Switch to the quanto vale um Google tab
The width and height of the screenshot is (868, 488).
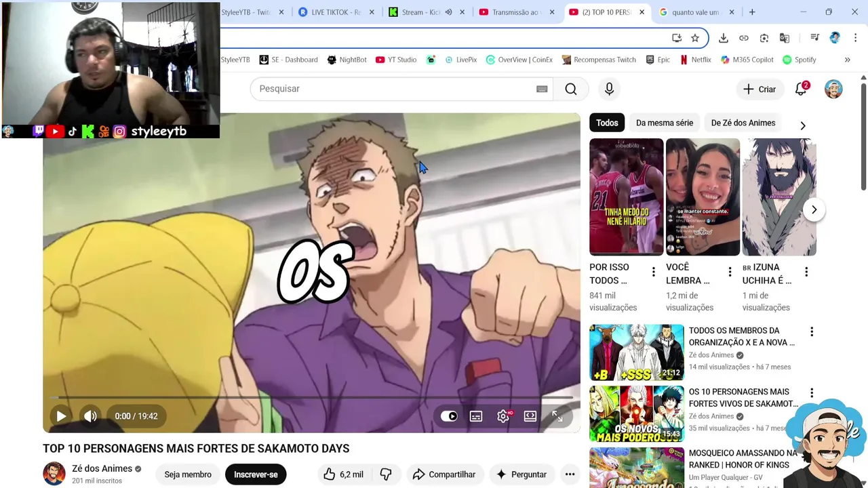click(x=696, y=12)
